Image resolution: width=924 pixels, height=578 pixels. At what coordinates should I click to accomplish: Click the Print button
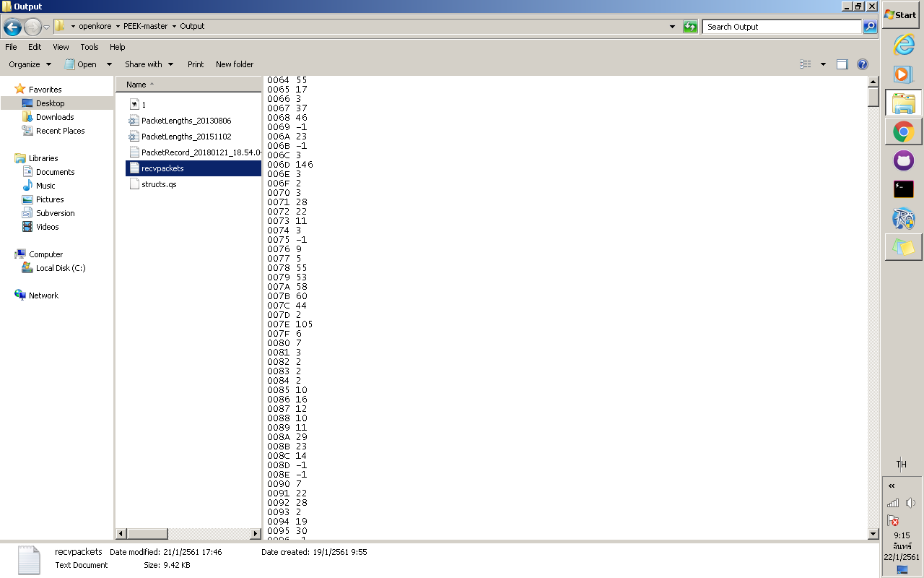(x=195, y=64)
